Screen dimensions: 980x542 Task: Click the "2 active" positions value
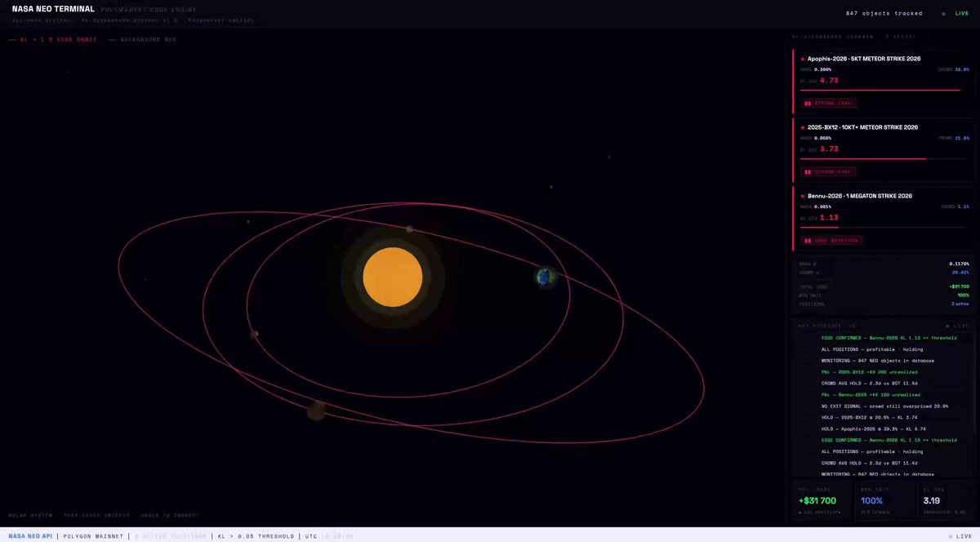(960, 304)
